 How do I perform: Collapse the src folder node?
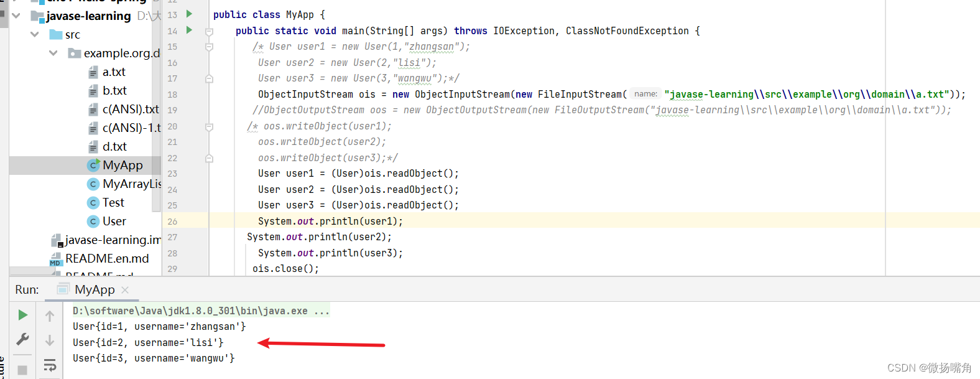tap(35, 34)
